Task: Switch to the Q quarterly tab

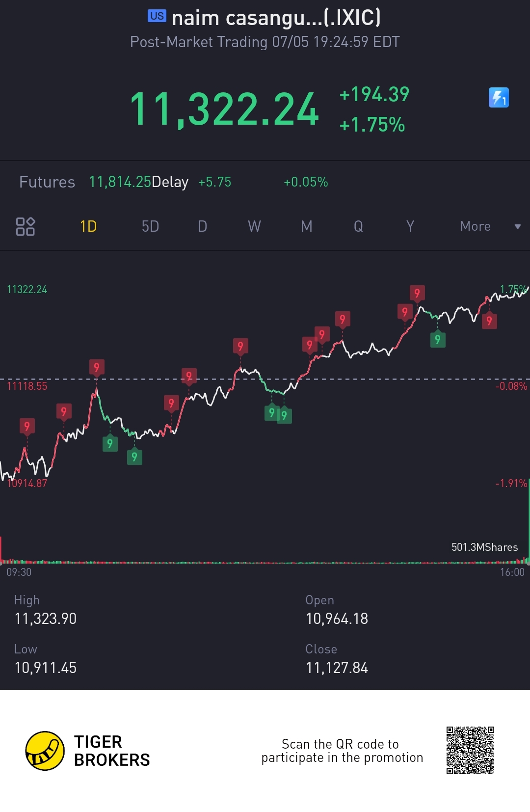Action: [358, 226]
